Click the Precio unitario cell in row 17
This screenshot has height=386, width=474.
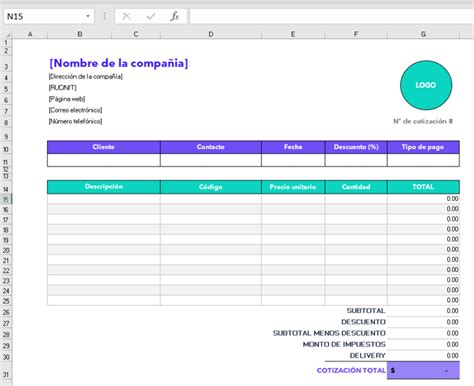[x=293, y=219]
